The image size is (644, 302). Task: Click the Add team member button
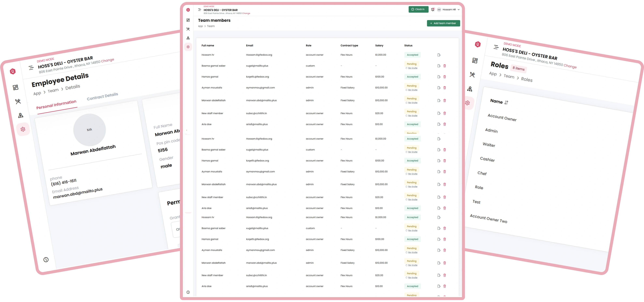pyautogui.click(x=443, y=23)
